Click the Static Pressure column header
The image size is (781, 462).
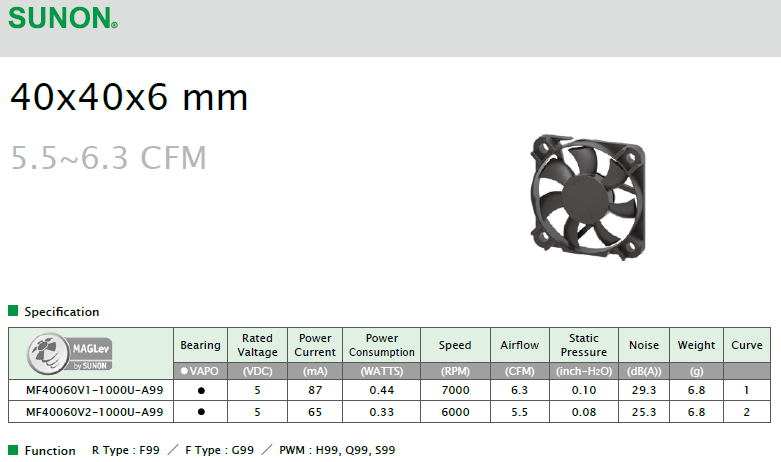584,345
